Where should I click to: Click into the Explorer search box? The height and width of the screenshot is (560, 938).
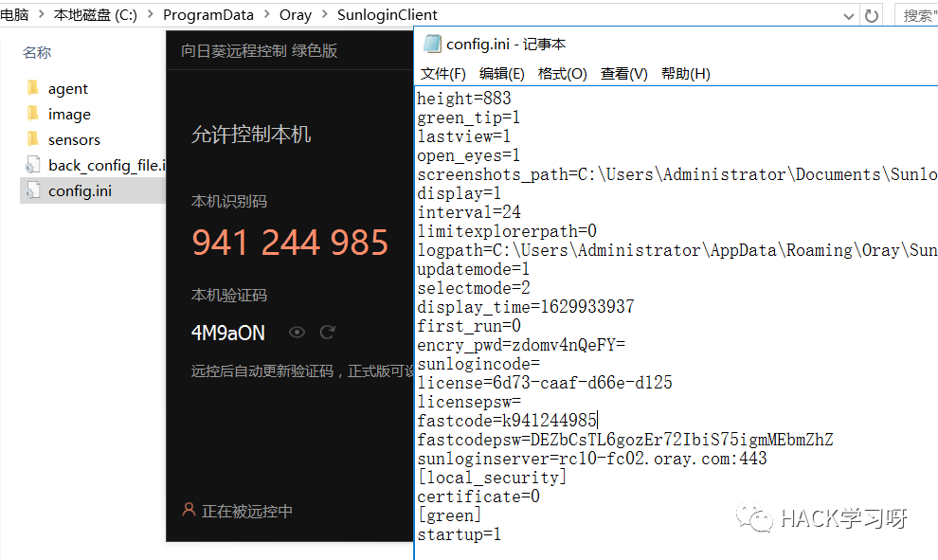point(916,15)
